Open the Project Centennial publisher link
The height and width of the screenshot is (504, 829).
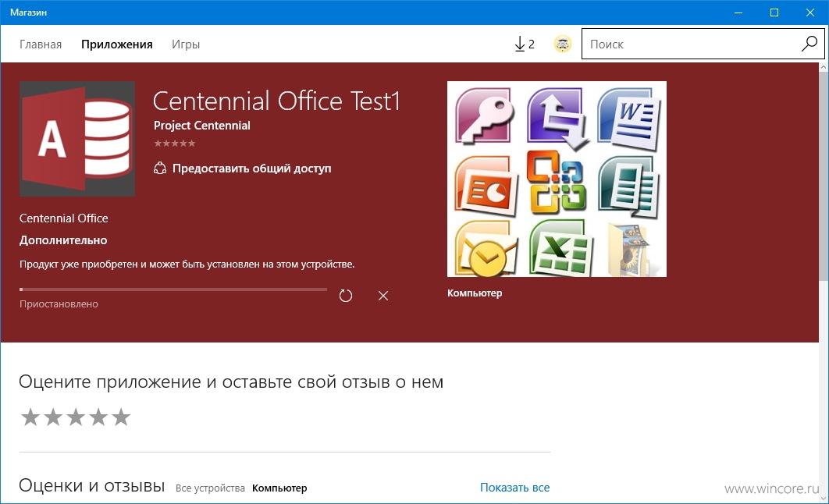(202, 125)
